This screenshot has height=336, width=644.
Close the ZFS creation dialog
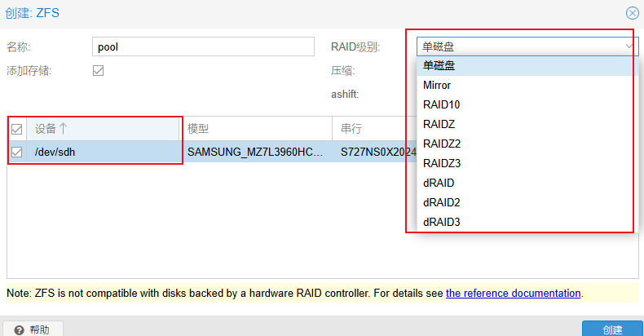(632, 13)
